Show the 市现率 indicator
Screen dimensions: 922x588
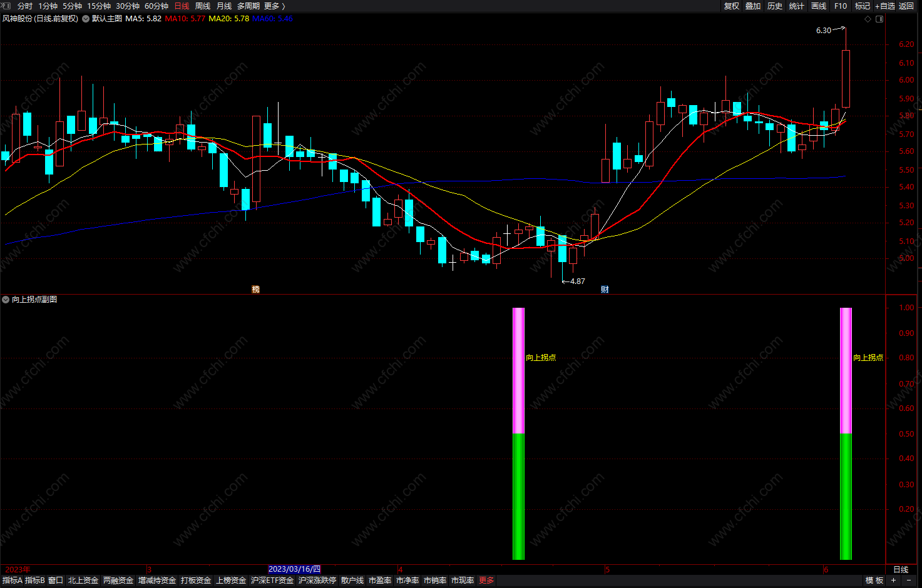463,580
